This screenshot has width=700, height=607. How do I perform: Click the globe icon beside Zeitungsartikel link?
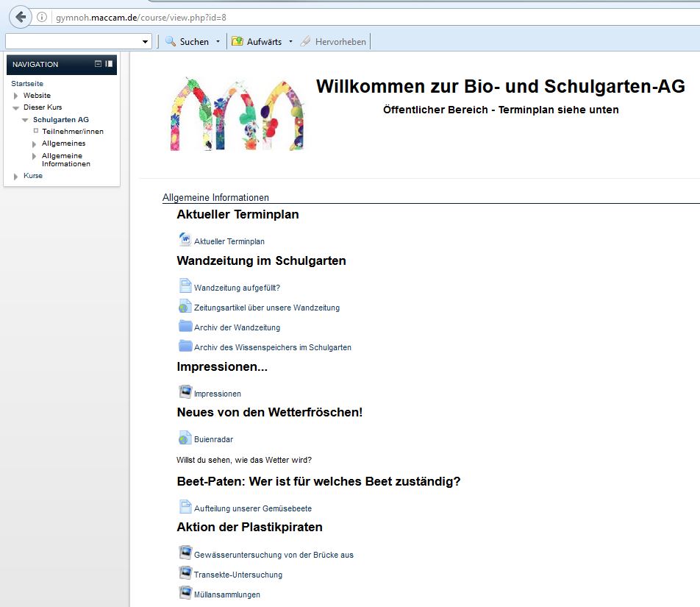(185, 307)
